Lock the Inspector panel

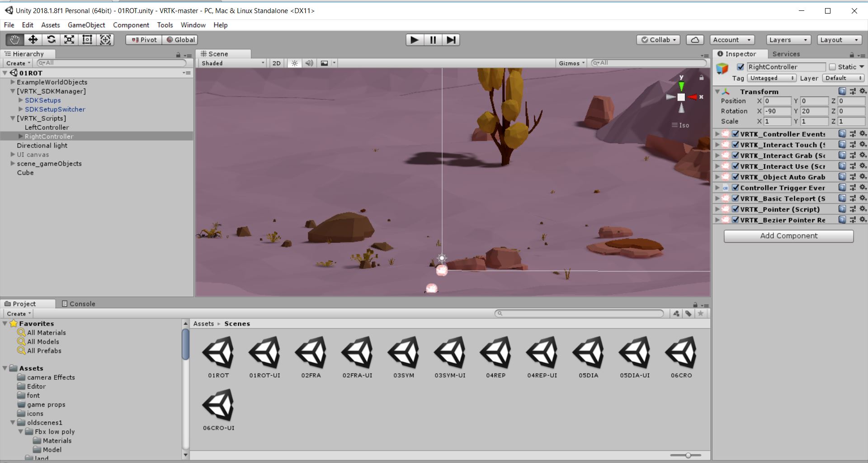852,55
